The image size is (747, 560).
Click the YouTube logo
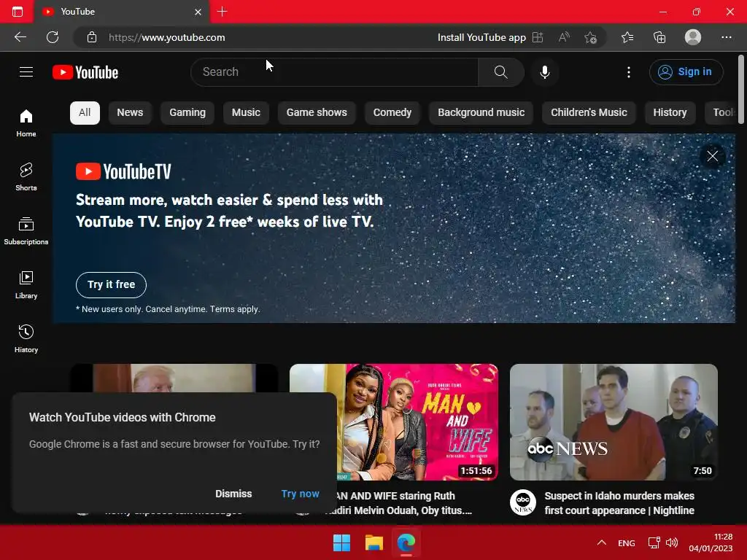point(85,72)
